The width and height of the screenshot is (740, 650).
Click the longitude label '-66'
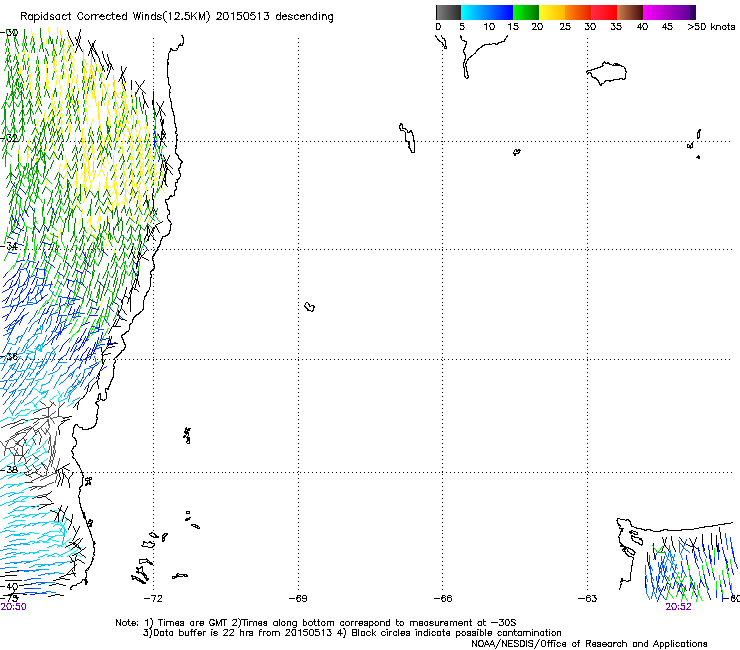443,599
